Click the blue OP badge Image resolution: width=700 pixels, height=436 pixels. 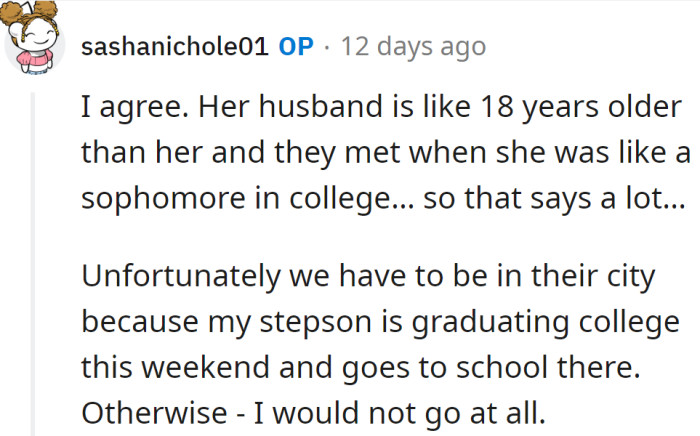[295, 47]
